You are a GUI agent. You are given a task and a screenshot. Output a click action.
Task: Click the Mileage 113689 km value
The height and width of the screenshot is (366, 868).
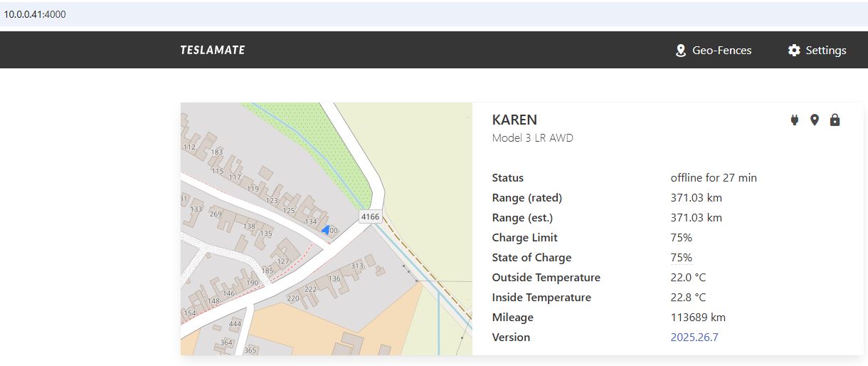click(x=698, y=318)
